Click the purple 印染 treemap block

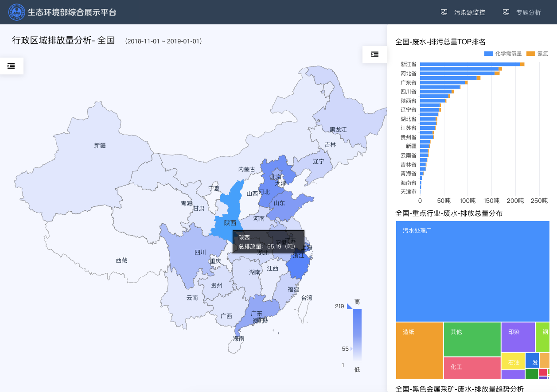click(x=518, y=337)
